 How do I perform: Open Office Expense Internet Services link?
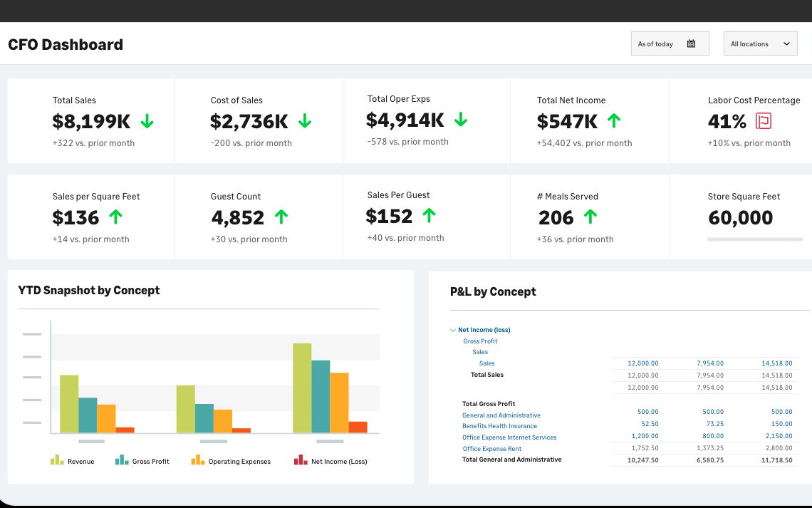[x=509, y=437]
